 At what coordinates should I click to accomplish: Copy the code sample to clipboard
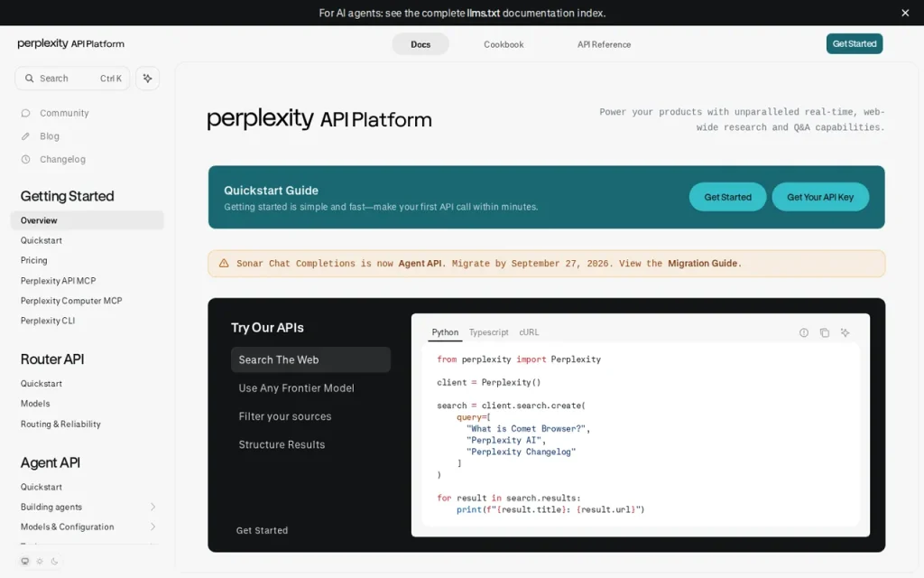825,332
